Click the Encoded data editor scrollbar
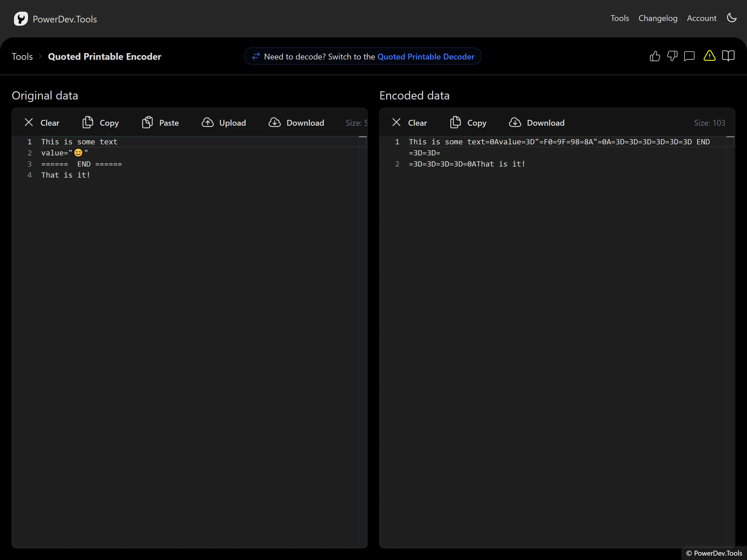Image resolution: width=747 pixels, height=560 pixels. [730, 342]
